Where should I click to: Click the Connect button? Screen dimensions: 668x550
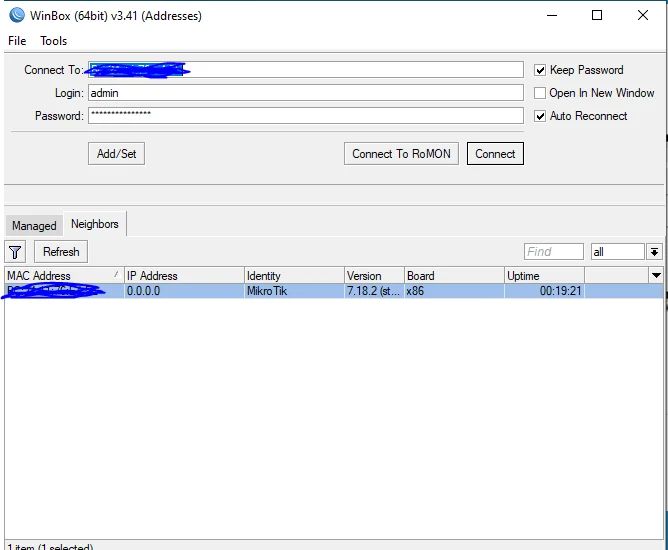click(x=495, y=153)
